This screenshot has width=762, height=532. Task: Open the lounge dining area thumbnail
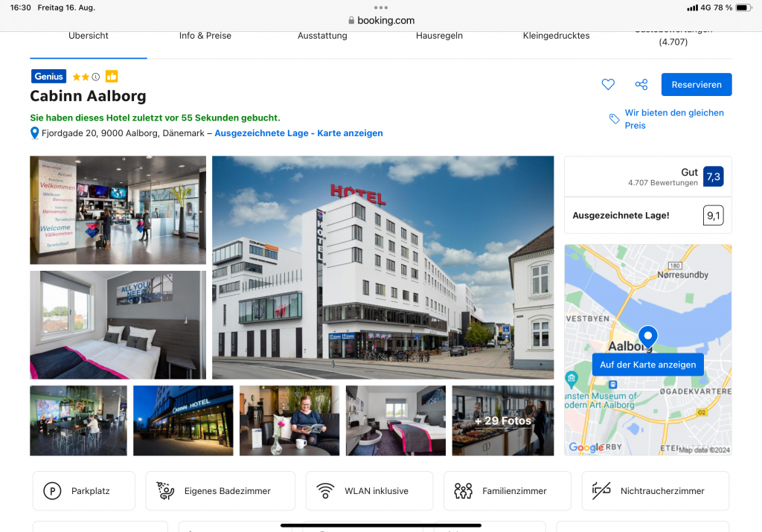[78, 420]
